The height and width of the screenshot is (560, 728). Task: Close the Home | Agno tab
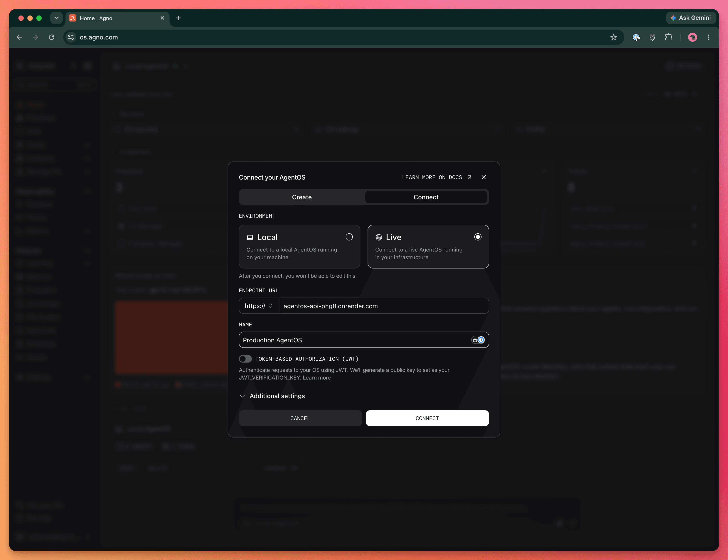coord(162,18)
